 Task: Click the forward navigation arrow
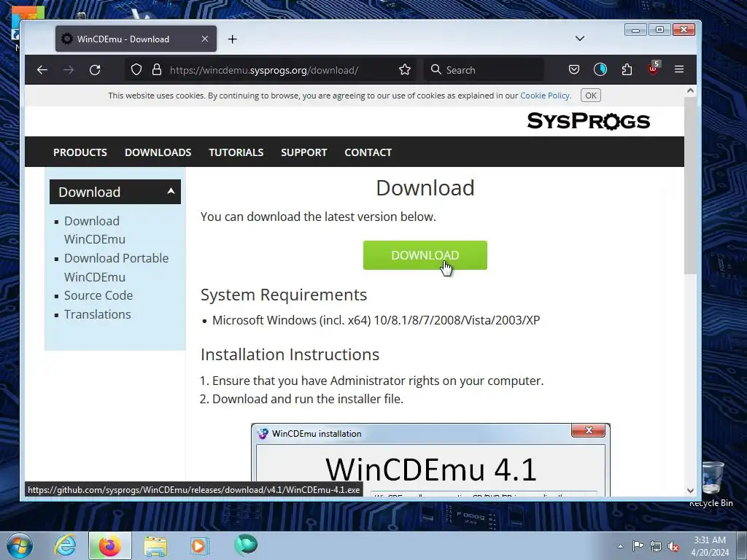(69, 70)
